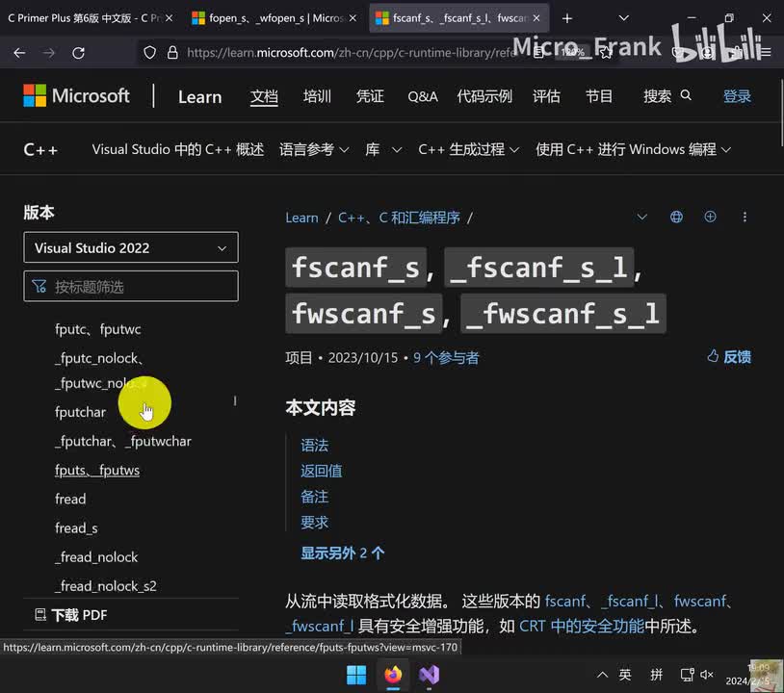Jump to the 要求 section
Image resolution: width=784 pixels, height=693 pixels.
315,522
